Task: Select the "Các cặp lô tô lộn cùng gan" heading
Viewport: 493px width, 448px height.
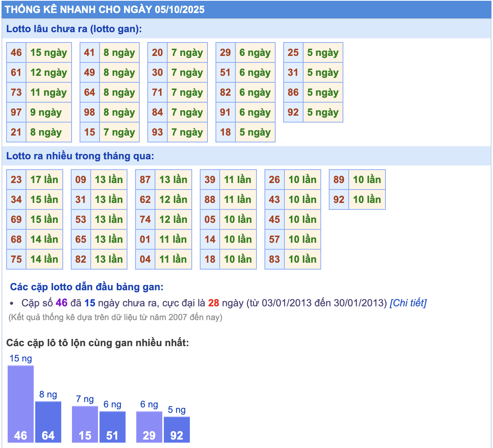Action: (x=98, y=342)
